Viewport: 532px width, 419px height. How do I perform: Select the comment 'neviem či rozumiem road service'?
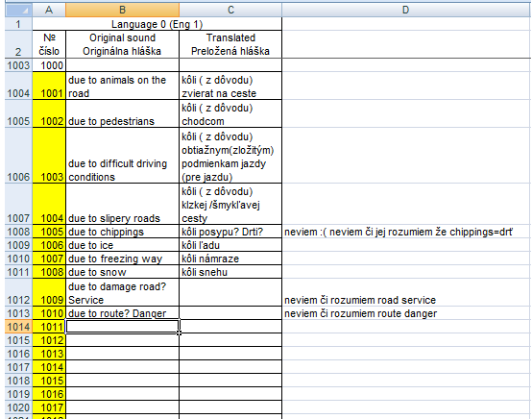360,300
